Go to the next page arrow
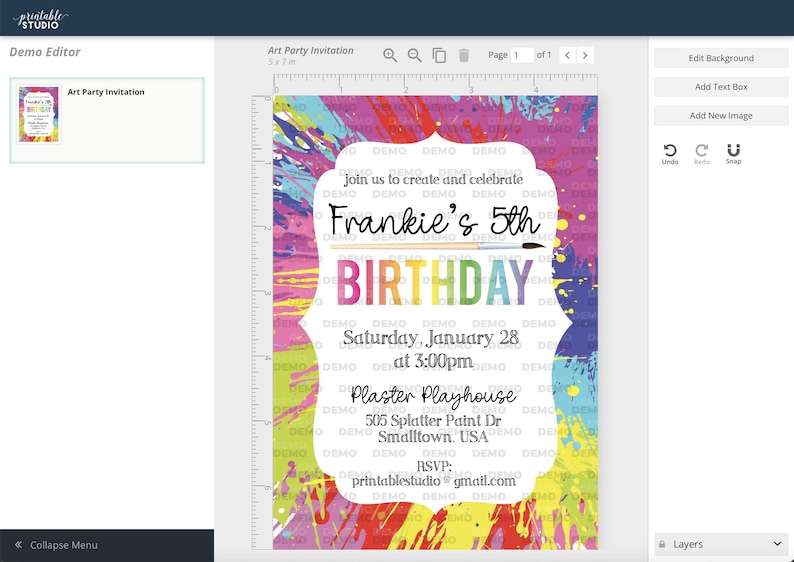 585,55
